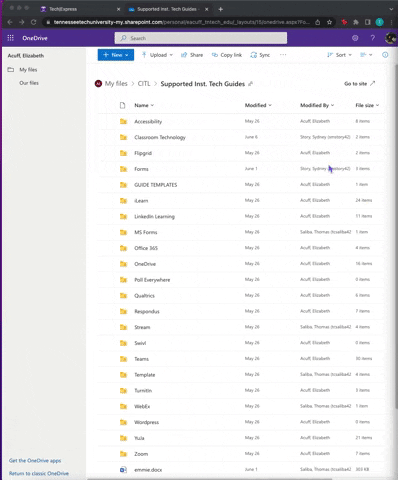The image size is (398, 480).
Task: Open the Microsoft 365 app launcher grid
Action: click(x=10, y=38)
